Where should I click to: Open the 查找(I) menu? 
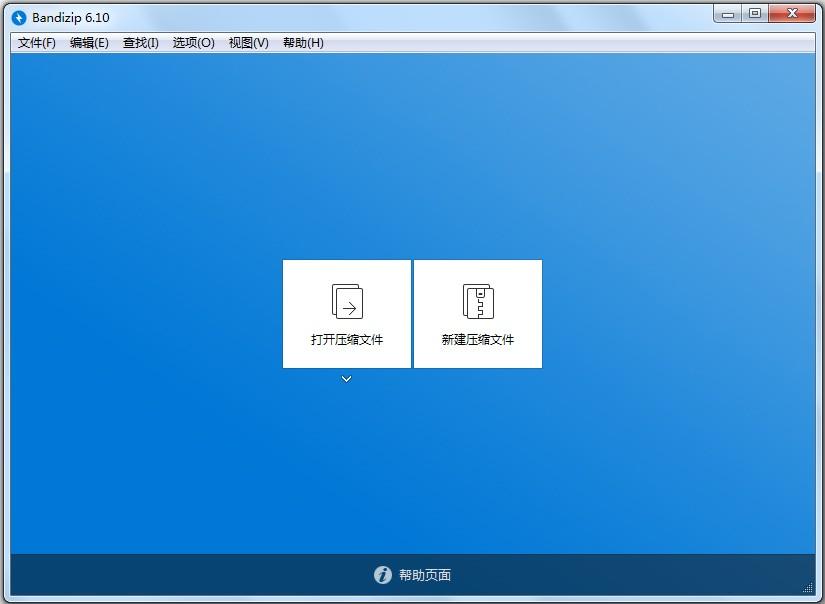pos(140,43)
